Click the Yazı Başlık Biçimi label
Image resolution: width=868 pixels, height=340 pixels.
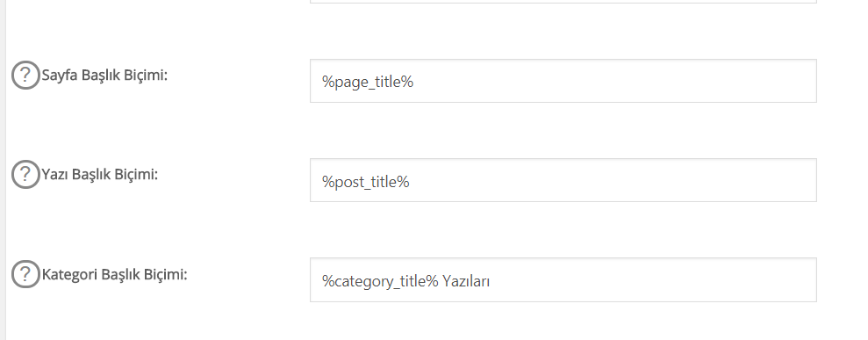coord(100,175)
